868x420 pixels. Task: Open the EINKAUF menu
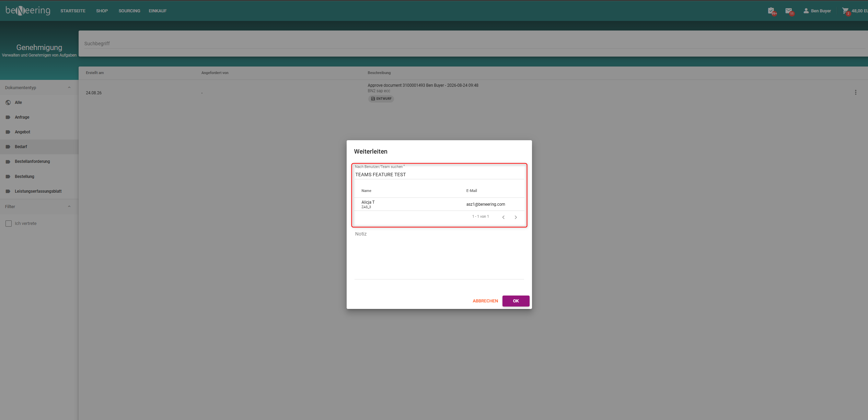point(158,11)
